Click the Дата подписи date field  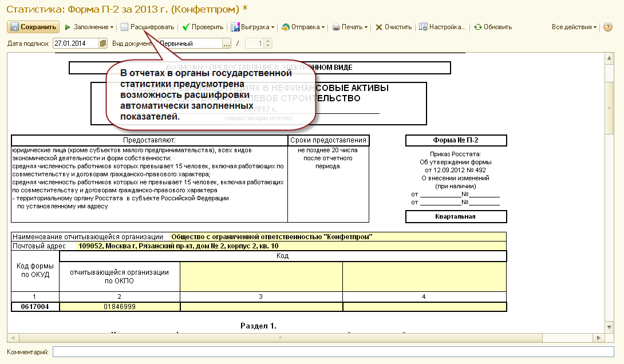tap(76, 43)
